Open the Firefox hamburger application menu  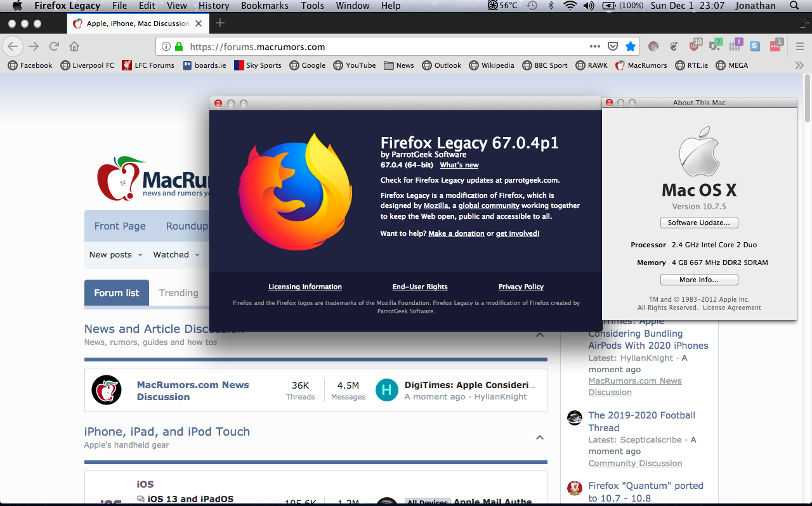click(x=799, y=46)
